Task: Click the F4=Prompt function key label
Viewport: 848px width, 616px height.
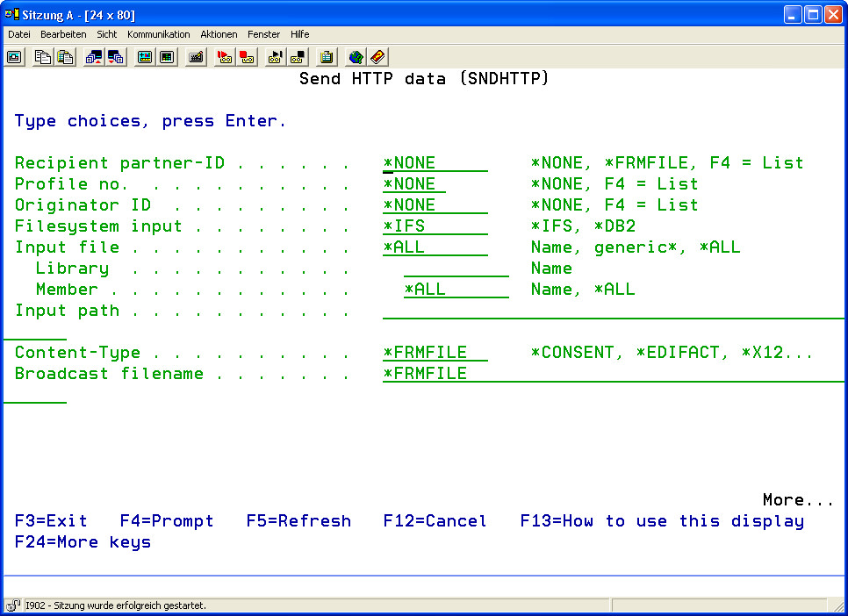Action: pos(167,521)
